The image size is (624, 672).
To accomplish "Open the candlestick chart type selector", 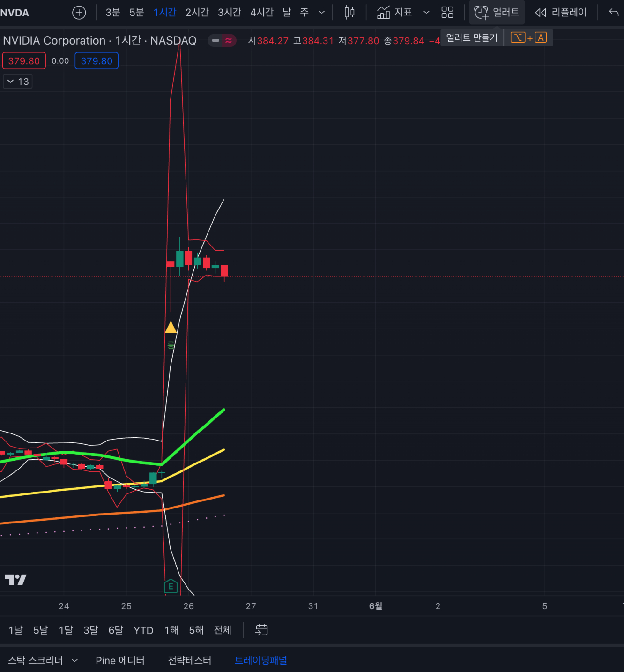I will coord(349,13).
